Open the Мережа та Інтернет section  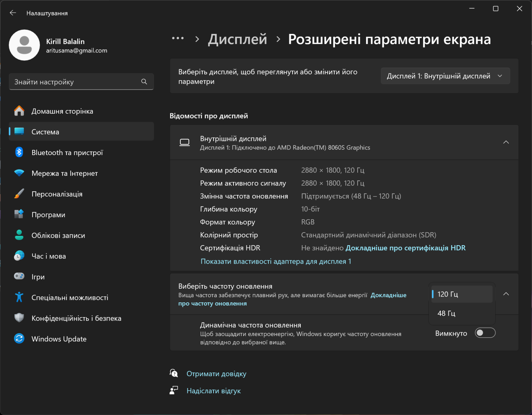(65, 173)
